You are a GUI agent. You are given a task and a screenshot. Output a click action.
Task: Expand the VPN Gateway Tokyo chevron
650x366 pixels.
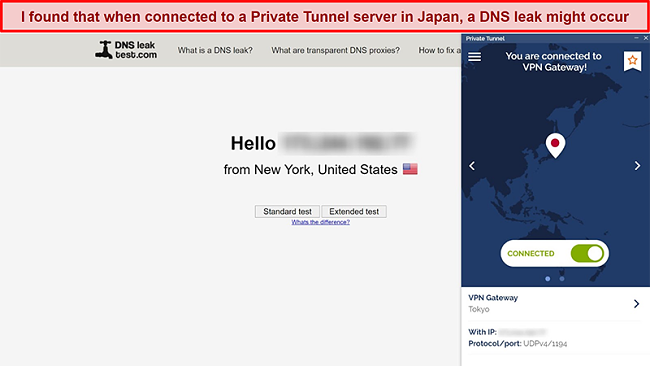636,304
